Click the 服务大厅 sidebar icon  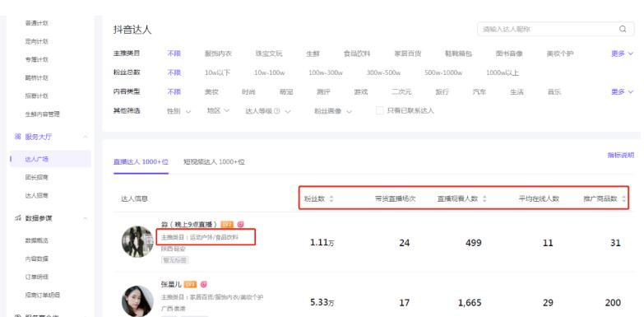point(17,137)
